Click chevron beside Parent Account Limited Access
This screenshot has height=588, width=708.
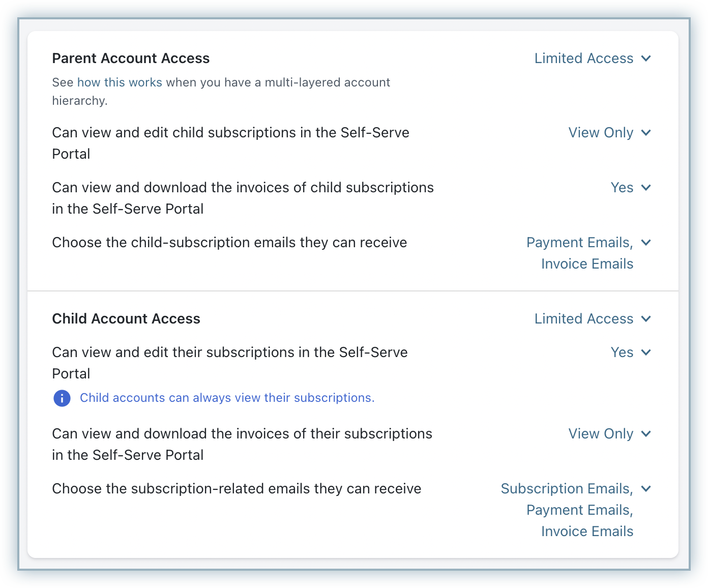click(646, 58)
